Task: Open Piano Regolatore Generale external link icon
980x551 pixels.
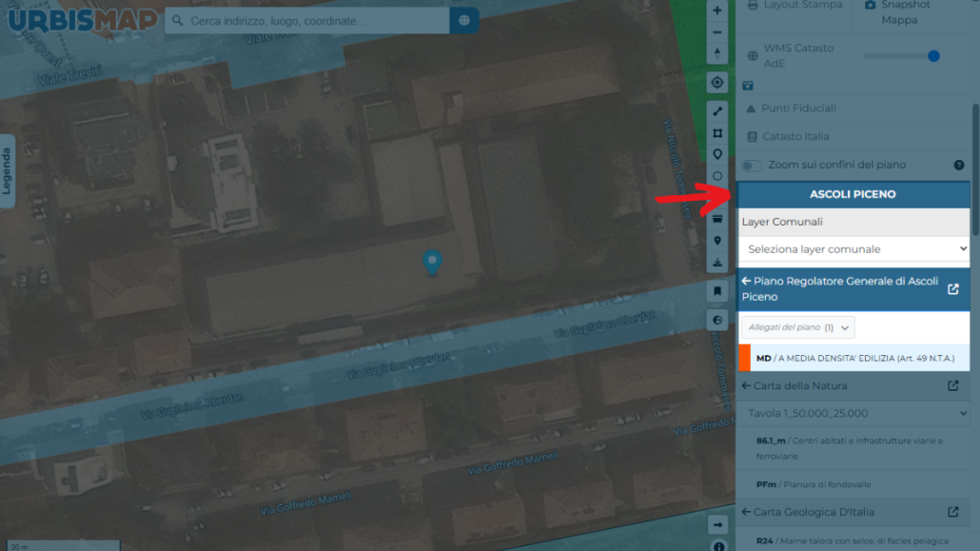Action: pos(952,289)
